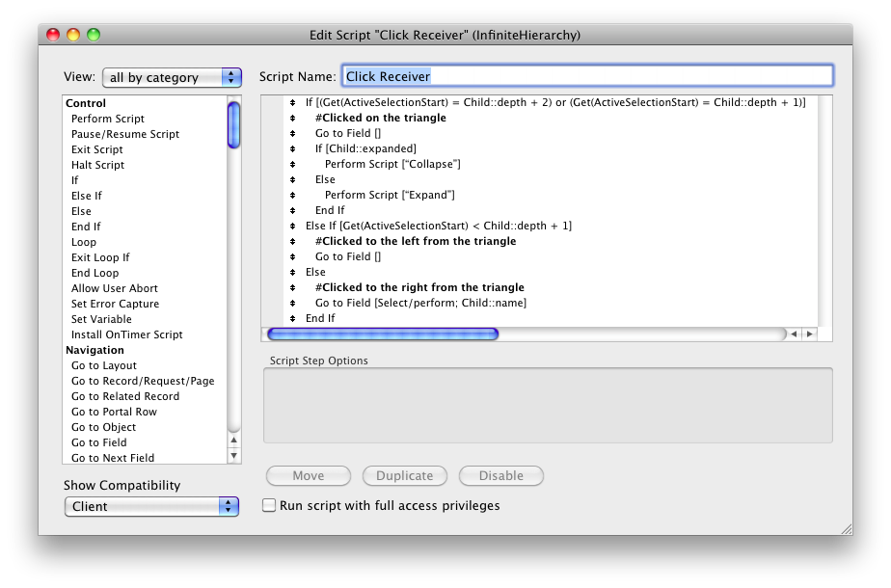Click drag handle beside the last 'End If' step
Screen dimensions: 891x588
[292, 319]
